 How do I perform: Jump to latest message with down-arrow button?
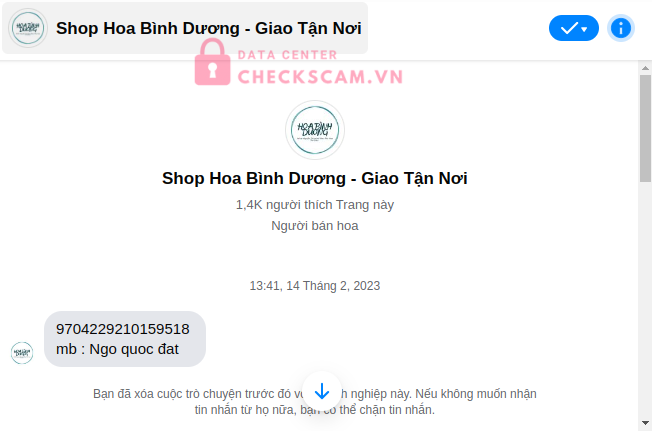click(x=322, y=392)
